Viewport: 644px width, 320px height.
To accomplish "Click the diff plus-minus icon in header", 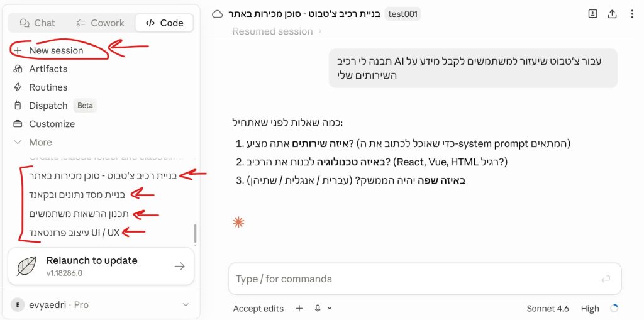I will [592, 14].
